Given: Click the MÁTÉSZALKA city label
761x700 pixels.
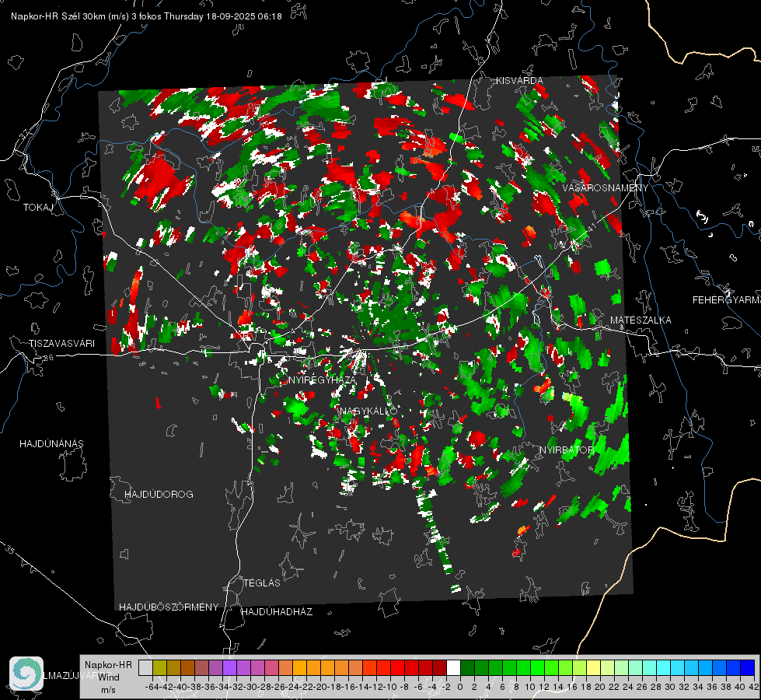Looking at the screenshot, I should point(641,320).
